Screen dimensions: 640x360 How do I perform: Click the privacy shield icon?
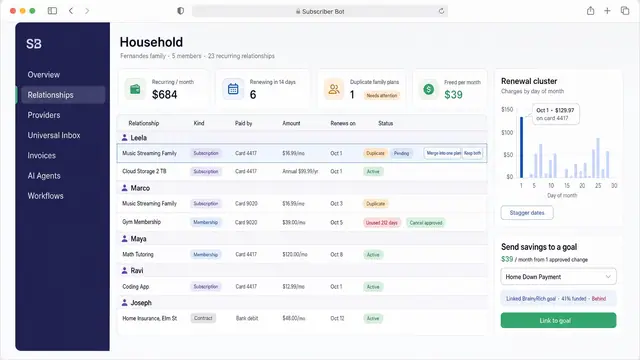point(180,11)
